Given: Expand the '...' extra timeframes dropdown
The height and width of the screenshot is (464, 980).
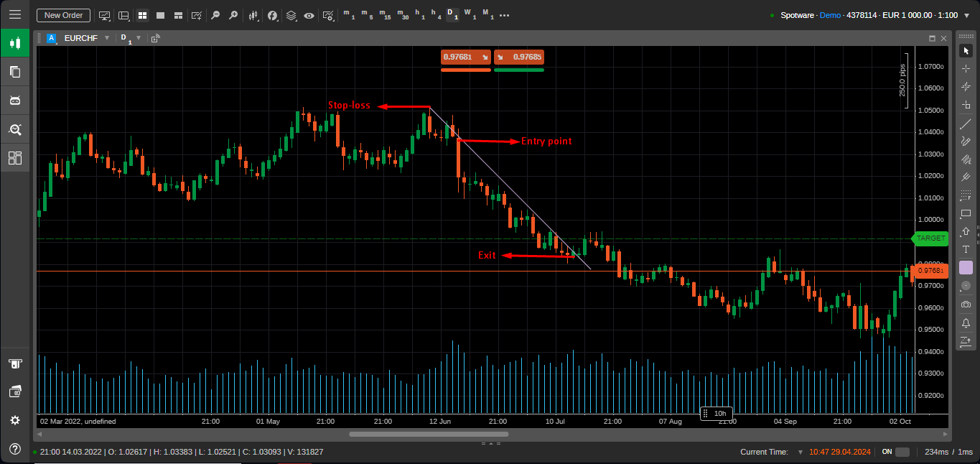Looking at the screenshot, I should (505, 15).
